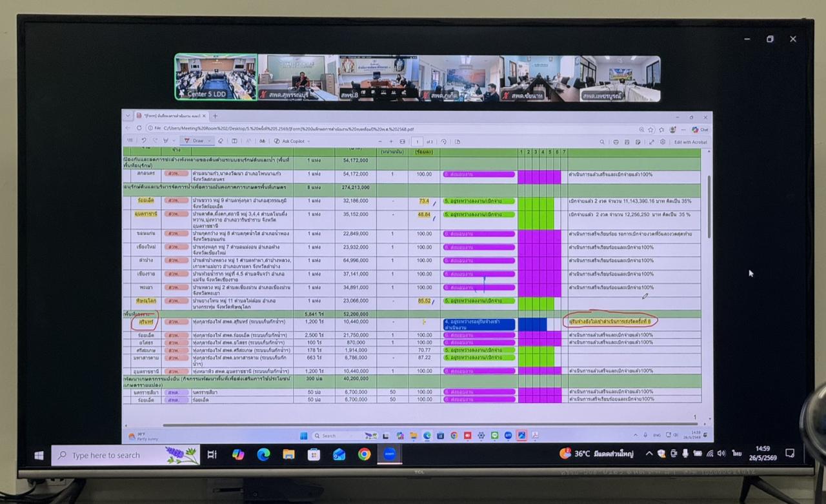The height and width of the screenshot is (504, 826).
Task: Click the Zoom app icon on local taskbar
Action: [389, 455]
